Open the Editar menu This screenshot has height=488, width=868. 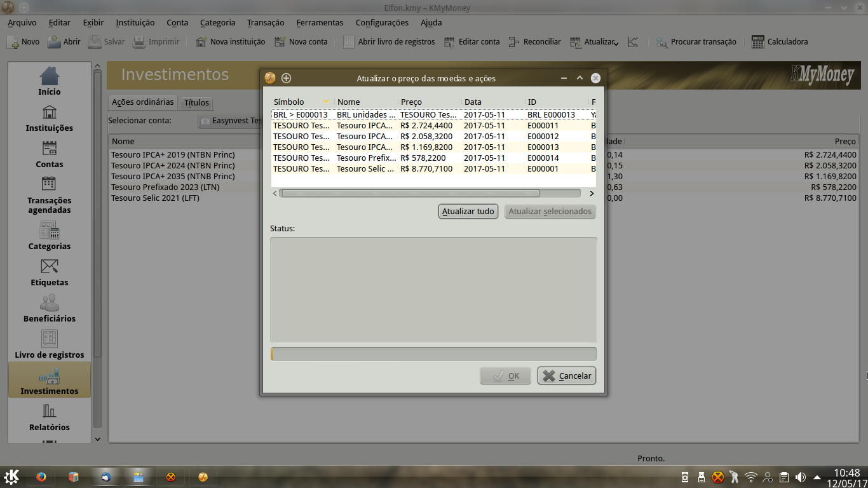(60, 22)
